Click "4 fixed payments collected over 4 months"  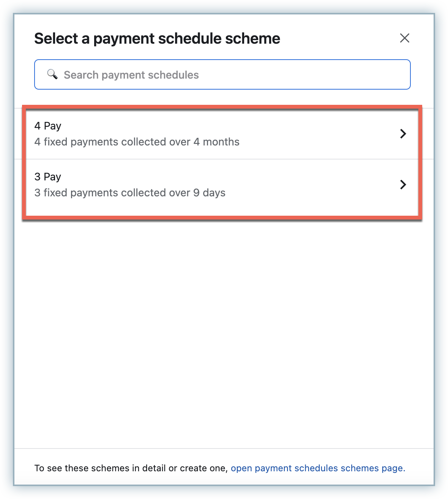tap(137, 142)
